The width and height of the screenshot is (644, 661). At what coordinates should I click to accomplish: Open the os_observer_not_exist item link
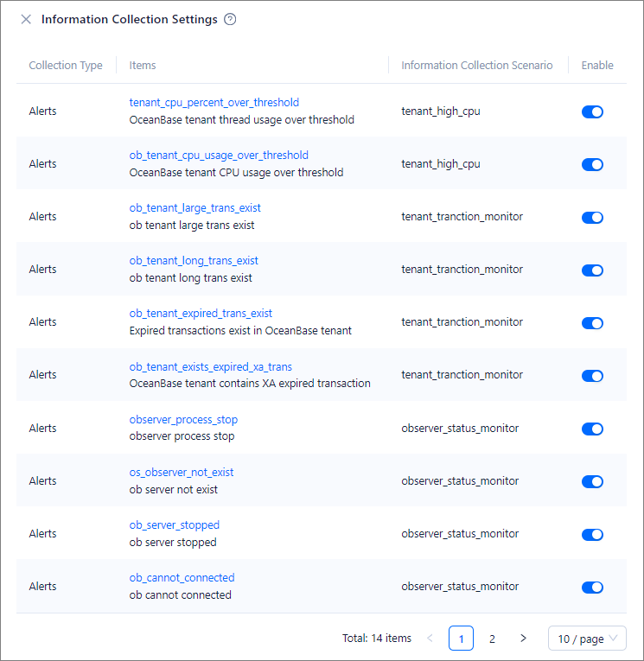(182, 473)
